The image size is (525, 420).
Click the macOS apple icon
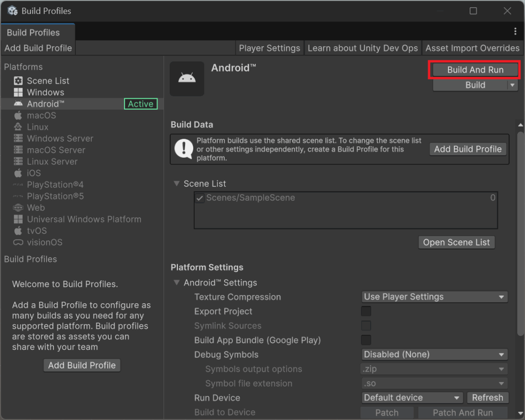(x=18, y=115)
